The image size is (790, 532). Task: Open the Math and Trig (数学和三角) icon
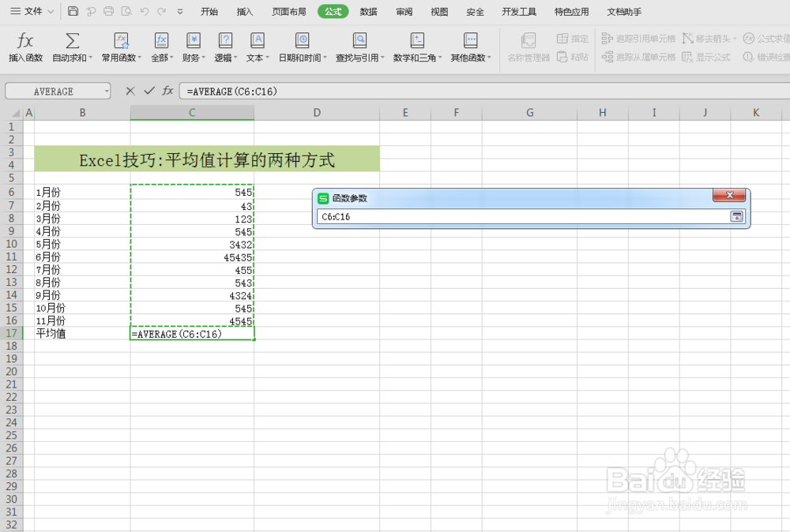417,40
